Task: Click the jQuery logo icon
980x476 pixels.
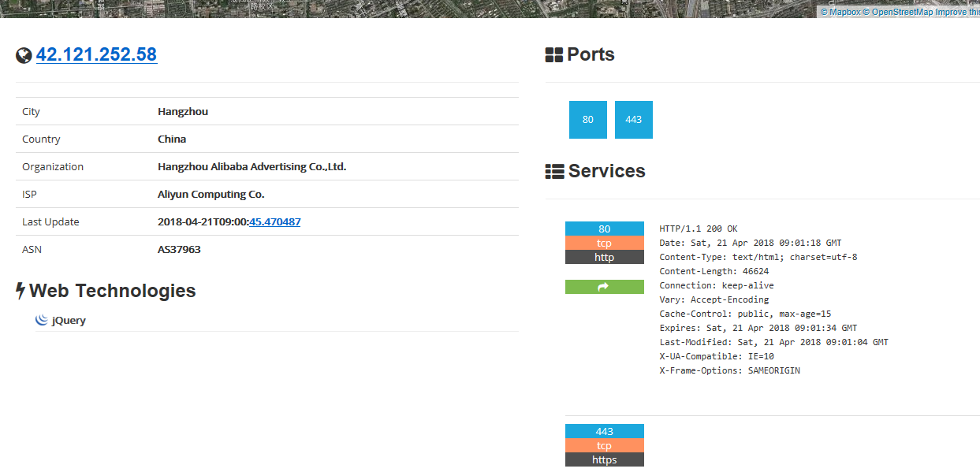Action: pyautogui.click(x=42, y=320)
